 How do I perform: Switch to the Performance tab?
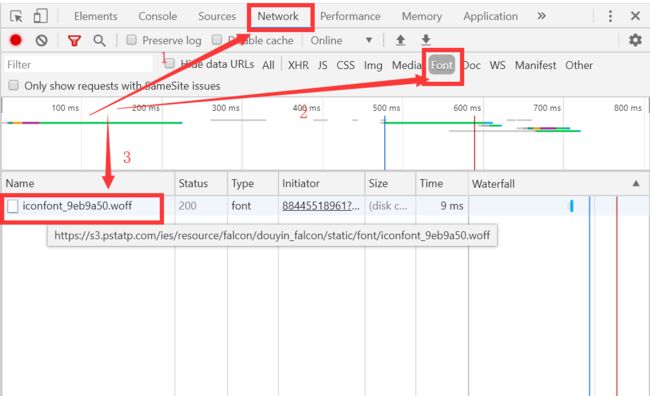point(350,16)
